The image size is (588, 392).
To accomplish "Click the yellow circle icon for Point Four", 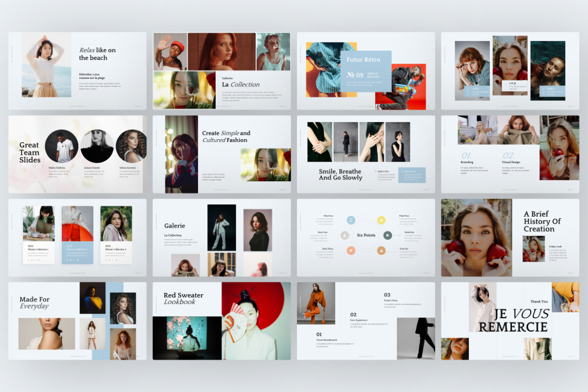I will pyautogui.click(x=381, y=220).
